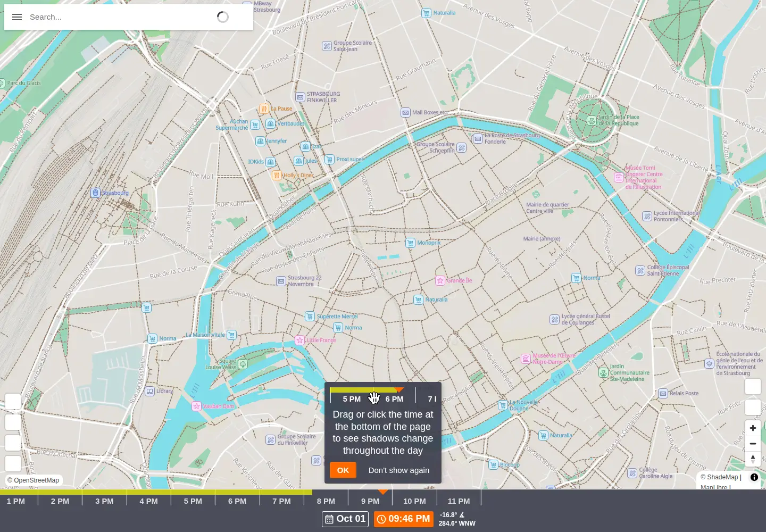
Task: Jump to 10 PM on the bottom timeline
Action: [x=414, y=501]
